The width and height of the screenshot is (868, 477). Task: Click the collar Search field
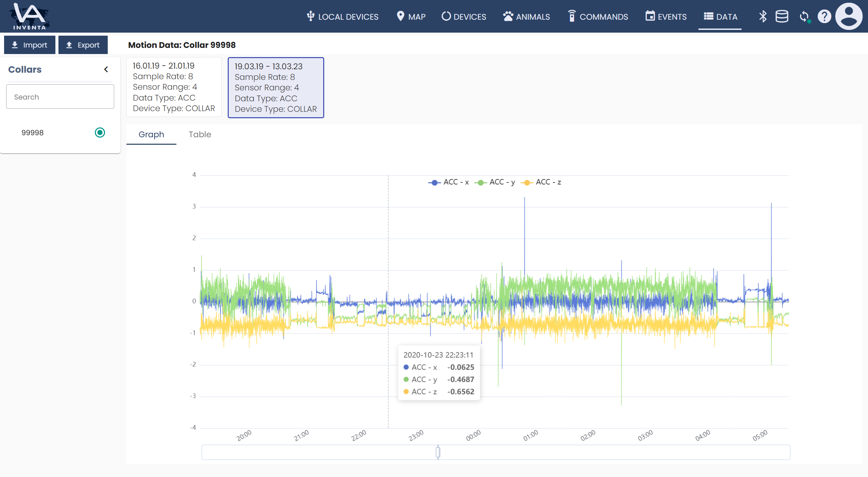(60, 97)
